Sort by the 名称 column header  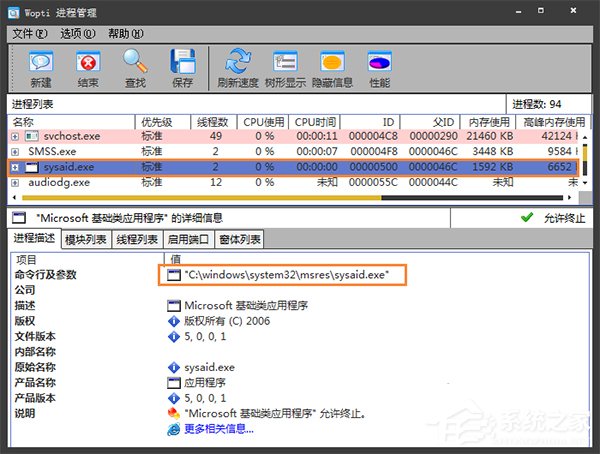click(72, 122)
